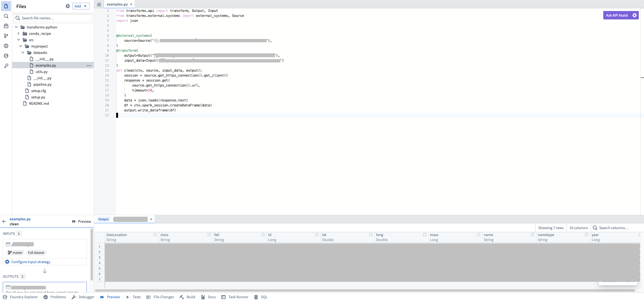Click the 10 columns indicator
Image resolution: width=644 pixels, height=301 pixels.
tap(578, 228)
